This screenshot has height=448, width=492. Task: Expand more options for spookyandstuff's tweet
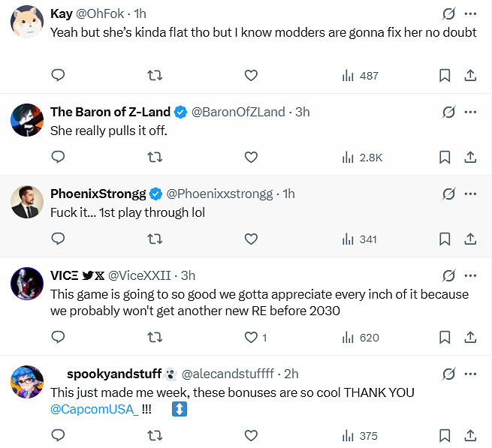click(470, 374)
